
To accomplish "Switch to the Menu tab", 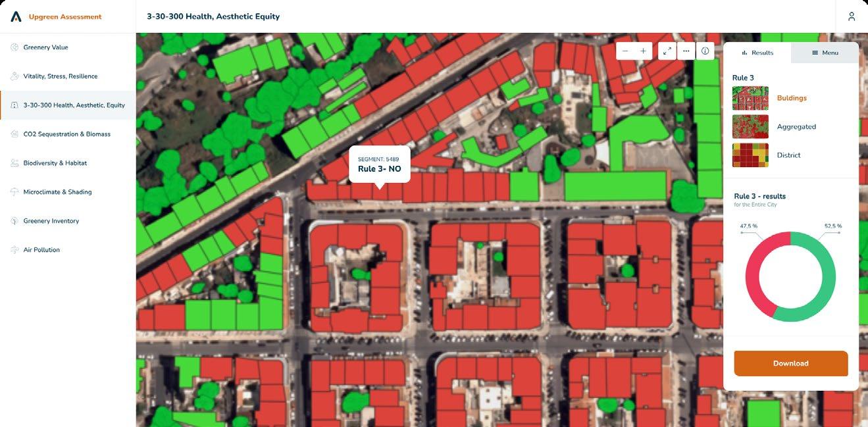I will (825, 53).
